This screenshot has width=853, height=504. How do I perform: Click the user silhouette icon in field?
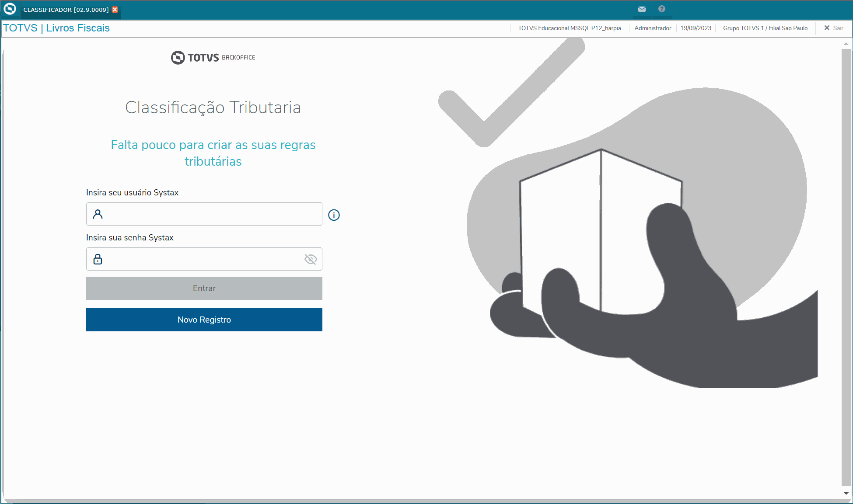click(x=98, y=214)
